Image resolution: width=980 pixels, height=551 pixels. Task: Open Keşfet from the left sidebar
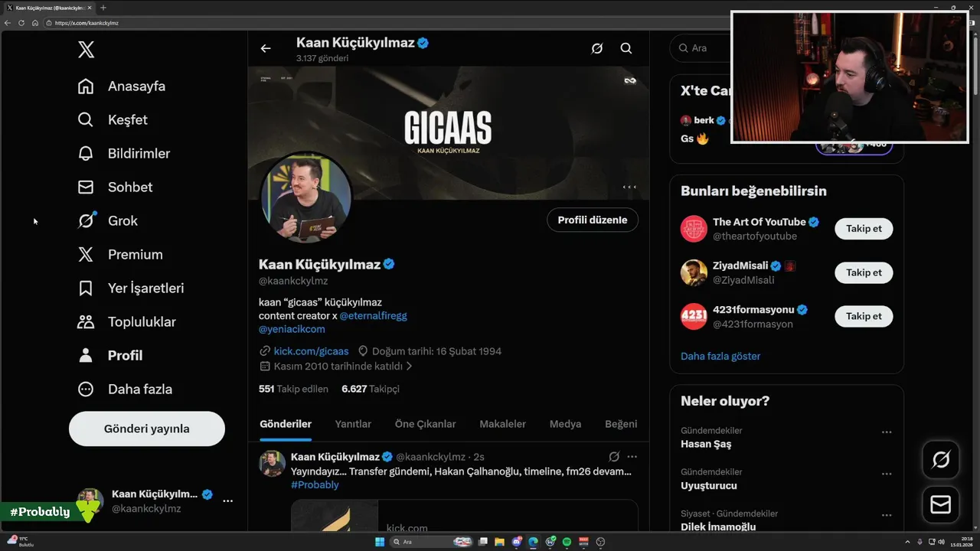pos(113,120)
